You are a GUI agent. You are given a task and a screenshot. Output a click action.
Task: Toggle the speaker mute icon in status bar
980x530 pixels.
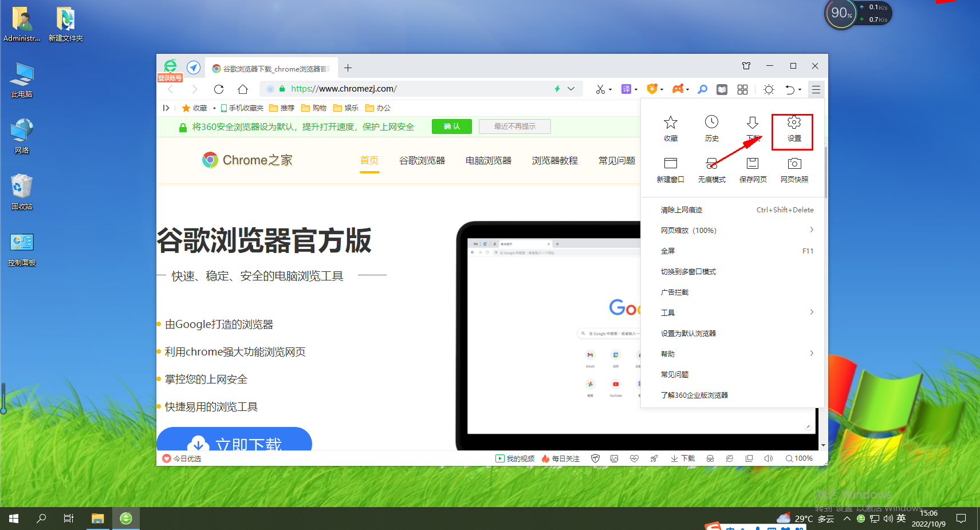click(769, 458)
